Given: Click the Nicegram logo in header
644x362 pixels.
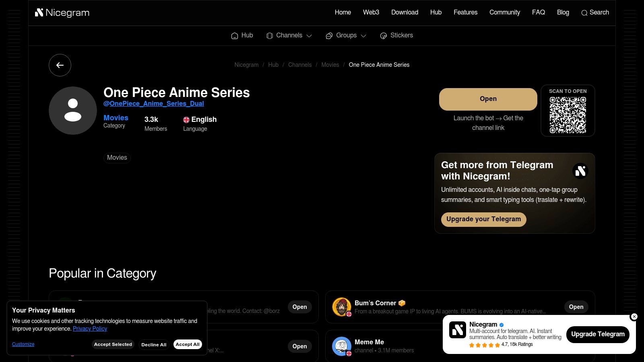Looking at the screenshot, I should pos(62,12).
